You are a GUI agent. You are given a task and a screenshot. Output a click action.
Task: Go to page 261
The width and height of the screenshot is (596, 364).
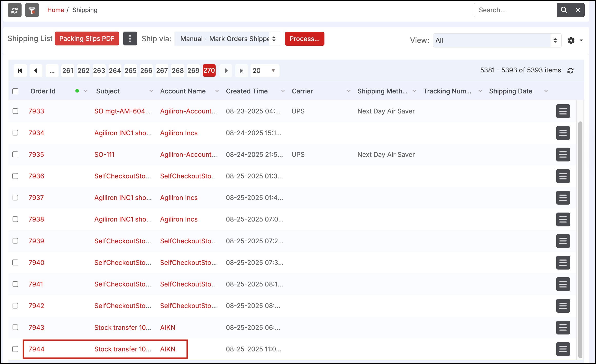point(68,71)
